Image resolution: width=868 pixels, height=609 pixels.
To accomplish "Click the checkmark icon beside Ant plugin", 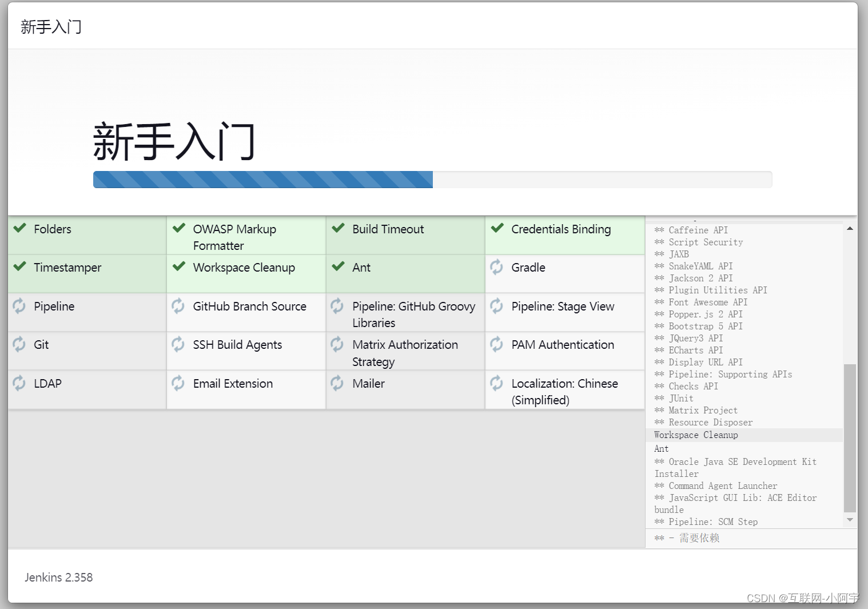I will 339,266.
